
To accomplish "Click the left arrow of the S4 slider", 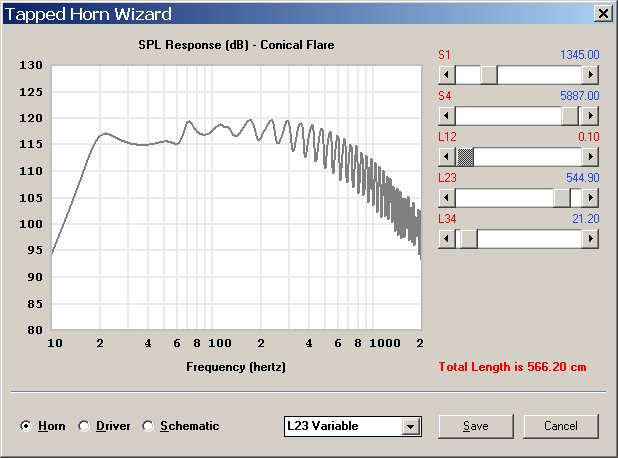I will [x=447, y=116].
